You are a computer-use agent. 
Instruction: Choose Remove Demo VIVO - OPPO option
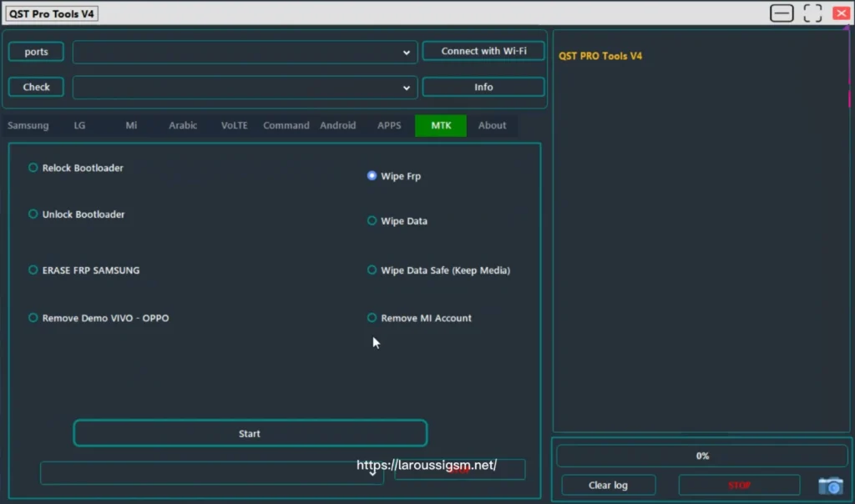click(x=99, y=318)
